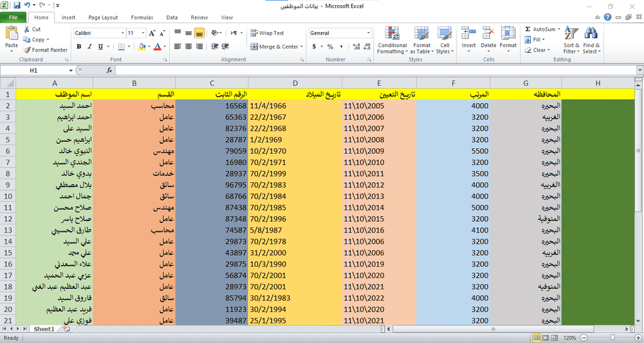Click the AutoSum button
Image resolution: width=644 pixels, height=343 pixels.
[x=540, y=29]
